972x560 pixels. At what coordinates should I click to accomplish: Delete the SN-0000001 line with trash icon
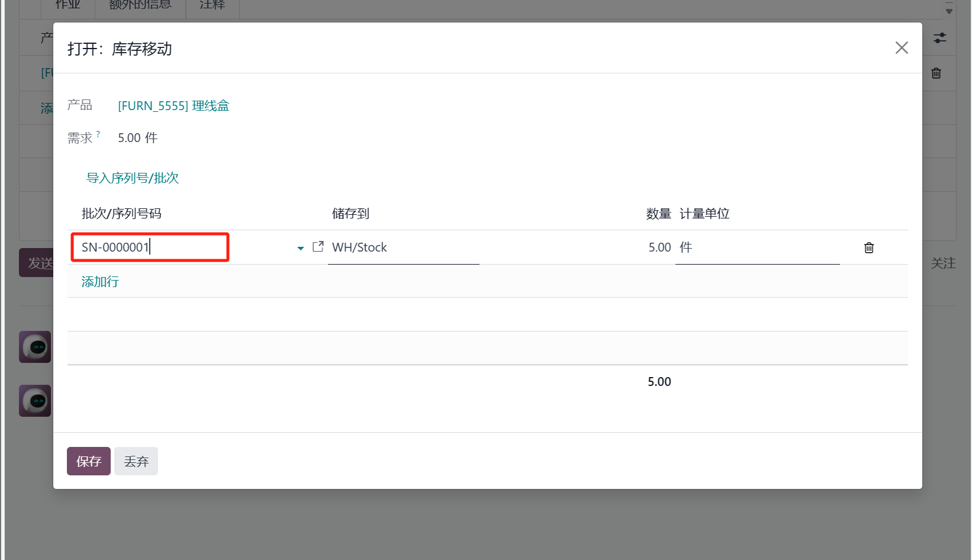[869, 247]
